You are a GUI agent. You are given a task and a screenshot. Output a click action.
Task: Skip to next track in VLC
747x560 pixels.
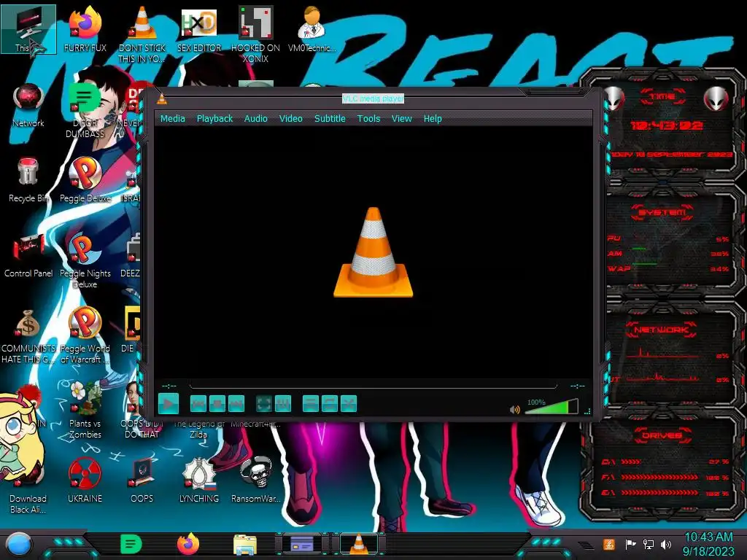(236, 404)
